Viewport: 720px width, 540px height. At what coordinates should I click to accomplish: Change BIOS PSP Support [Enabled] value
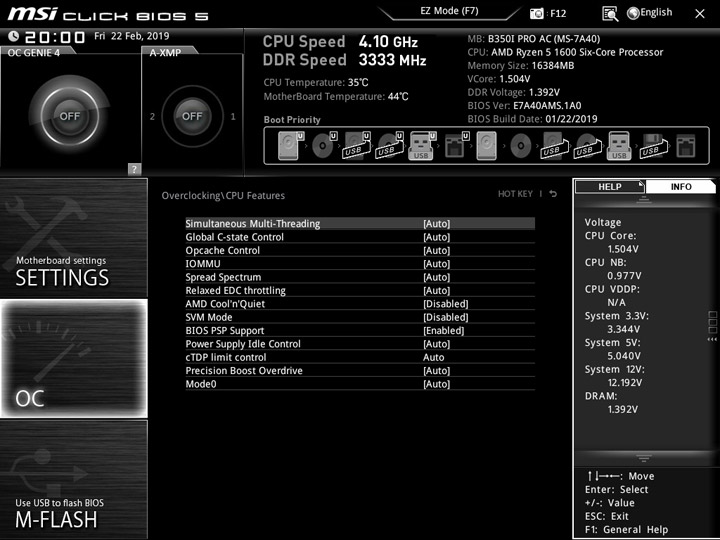(x=444, y=330)
